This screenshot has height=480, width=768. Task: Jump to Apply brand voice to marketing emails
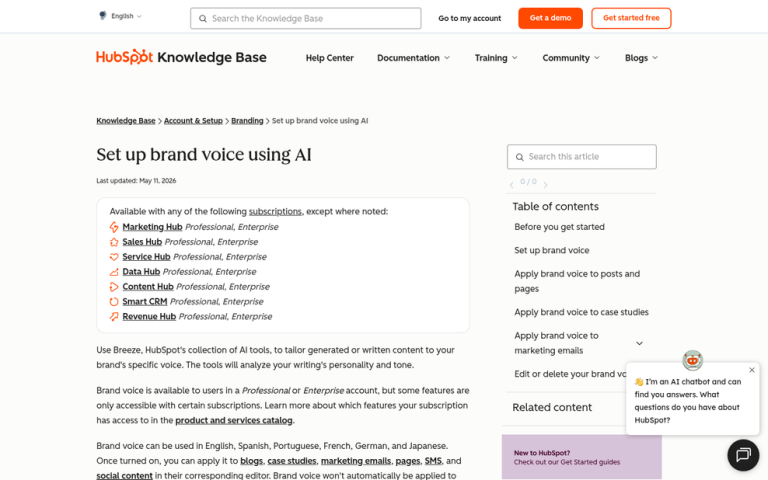pos(556,343)
